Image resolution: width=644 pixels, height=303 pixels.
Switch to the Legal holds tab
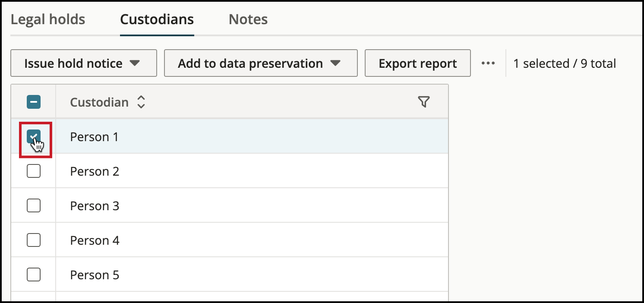[48, 19]
